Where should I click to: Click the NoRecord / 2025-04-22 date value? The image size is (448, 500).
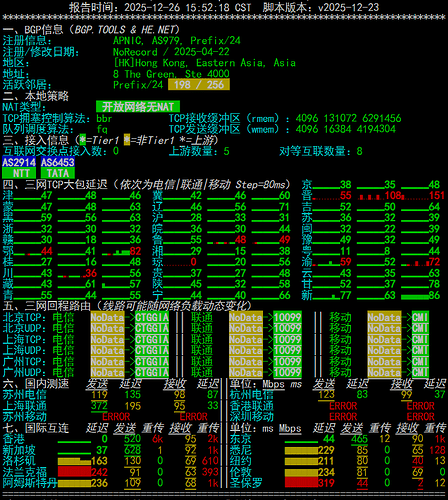click(x=171, y=52)
